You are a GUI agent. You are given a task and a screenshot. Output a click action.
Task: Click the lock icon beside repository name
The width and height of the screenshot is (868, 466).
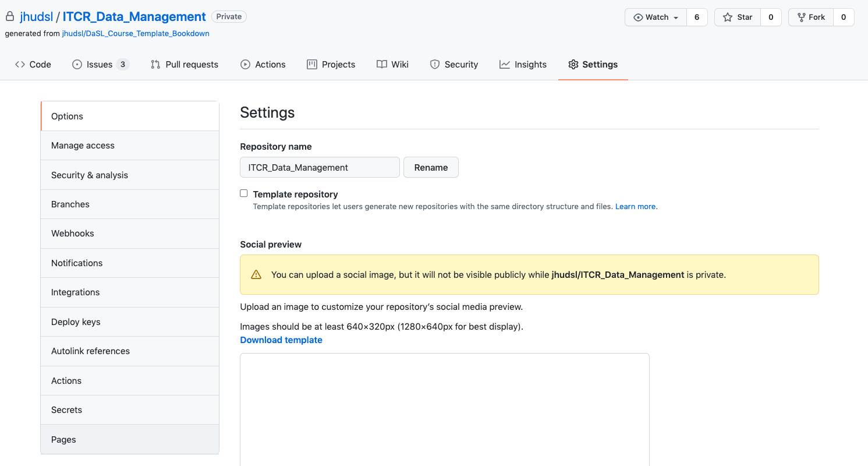click(x=10, y=17)
